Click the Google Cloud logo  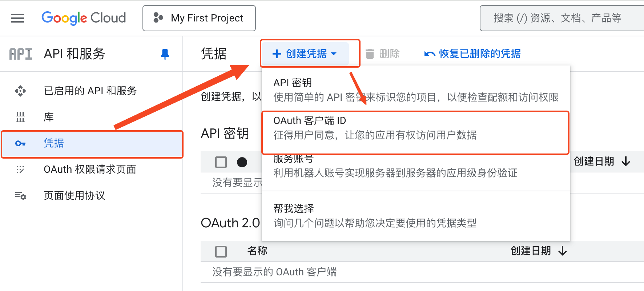pyautogui.click(x=84, y=18)
